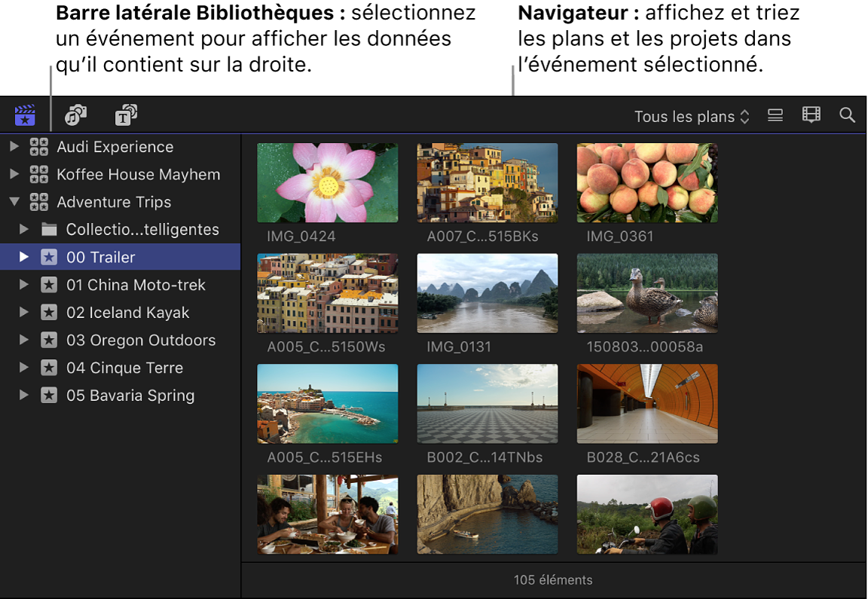
Task: Switch browser to filmstrip view icon
Action: [x=811, y=115]
